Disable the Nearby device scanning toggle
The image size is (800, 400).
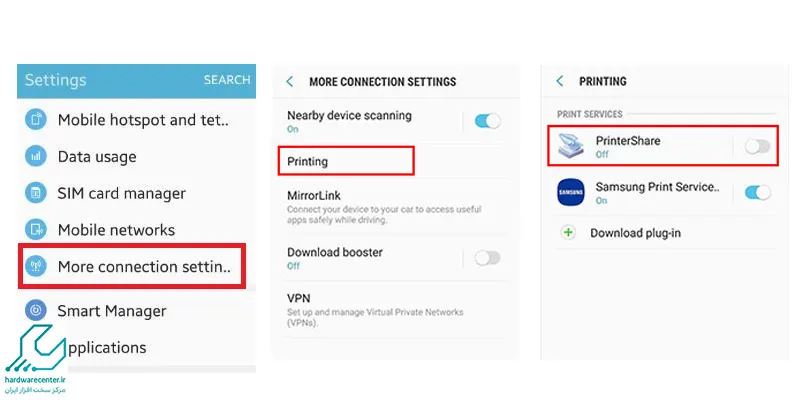pos(487,121)
